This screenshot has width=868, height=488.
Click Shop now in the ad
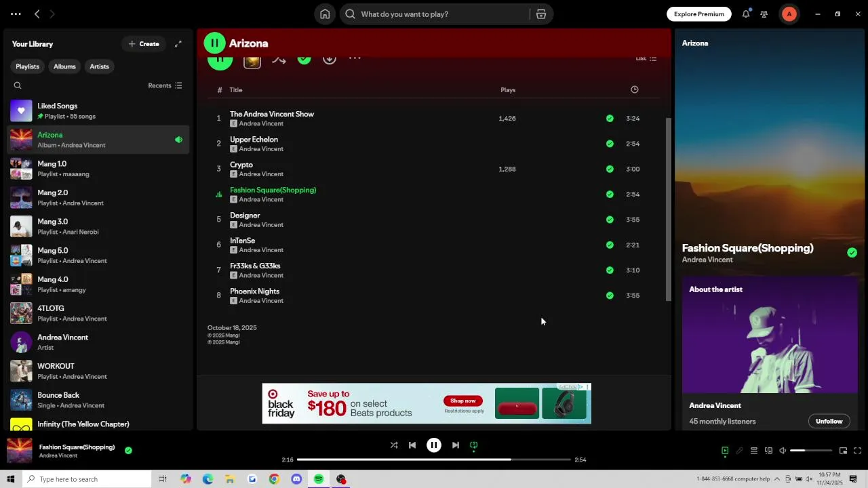(x=463, y=401)
